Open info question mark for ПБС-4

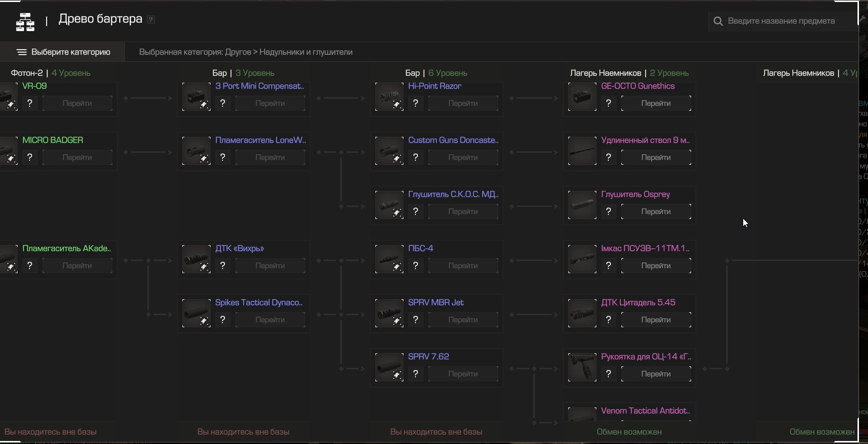coord(415,266)
